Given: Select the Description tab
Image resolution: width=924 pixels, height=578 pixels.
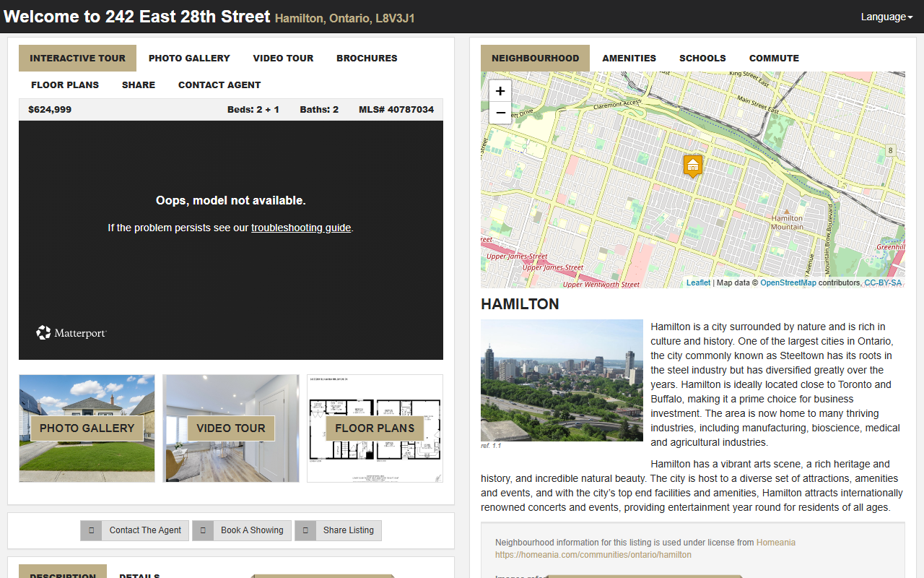Looking at the screenshot, I should [63, 571].
